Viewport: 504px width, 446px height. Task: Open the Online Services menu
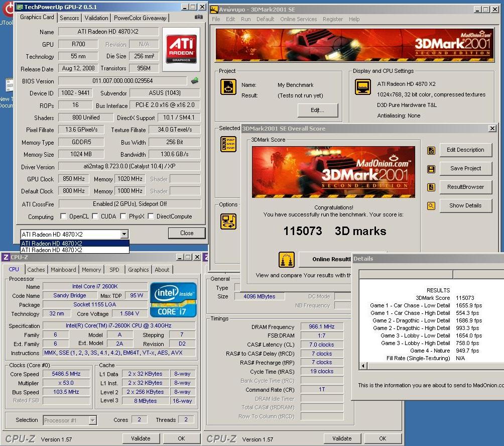tap(298, 19)
